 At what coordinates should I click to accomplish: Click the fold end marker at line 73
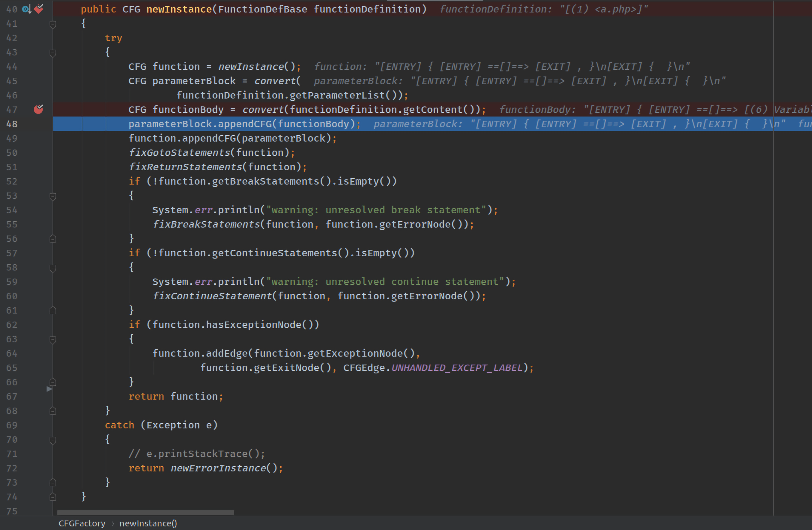click(53, 482)
